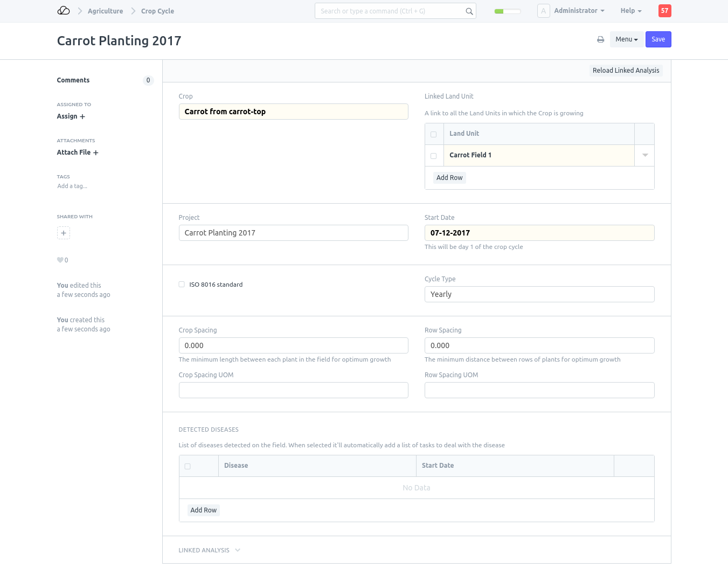
Task: Select the Carrot Field 1 row checkbox
Action: 433,156
